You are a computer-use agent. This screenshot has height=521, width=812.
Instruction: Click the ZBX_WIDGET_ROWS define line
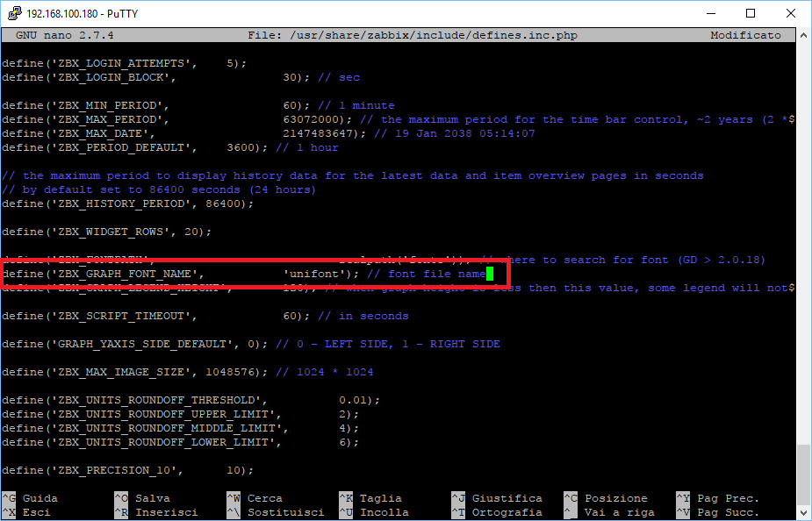[107, 232]
